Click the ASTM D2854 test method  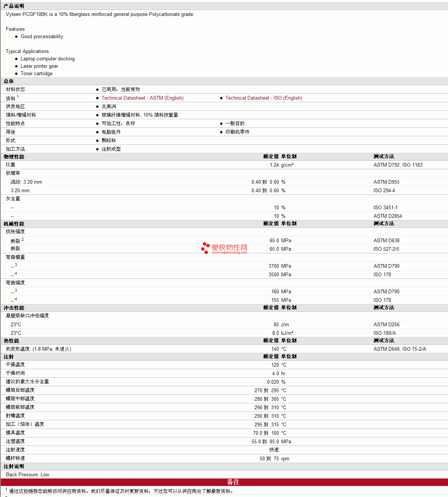pos(388,216)
